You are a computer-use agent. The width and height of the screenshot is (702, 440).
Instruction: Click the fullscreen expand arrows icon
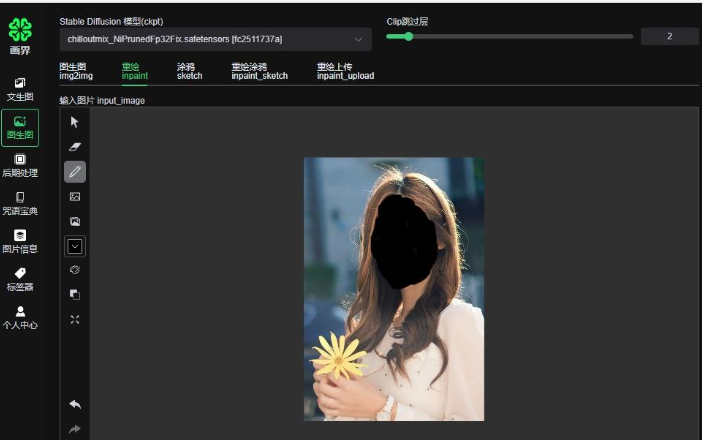pos(75,320)
